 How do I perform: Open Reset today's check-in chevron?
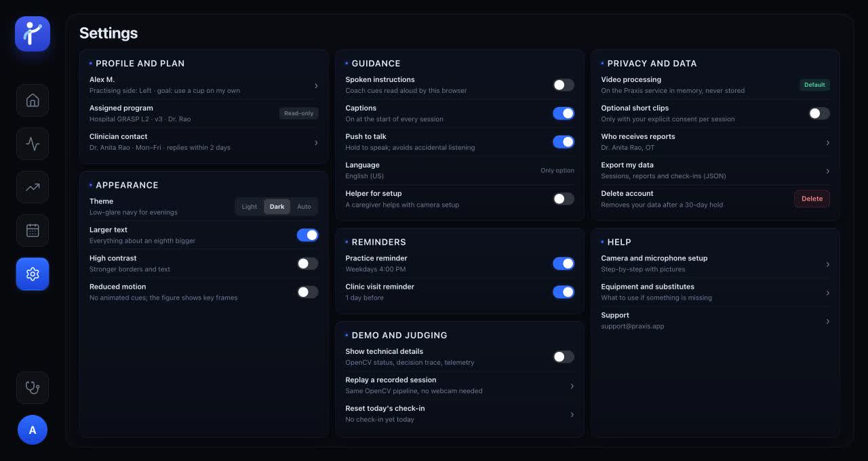572,414
